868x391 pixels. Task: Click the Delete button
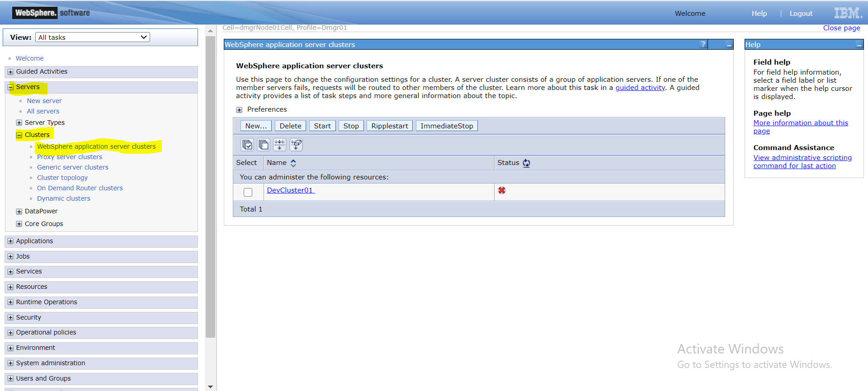pos(290,126)
